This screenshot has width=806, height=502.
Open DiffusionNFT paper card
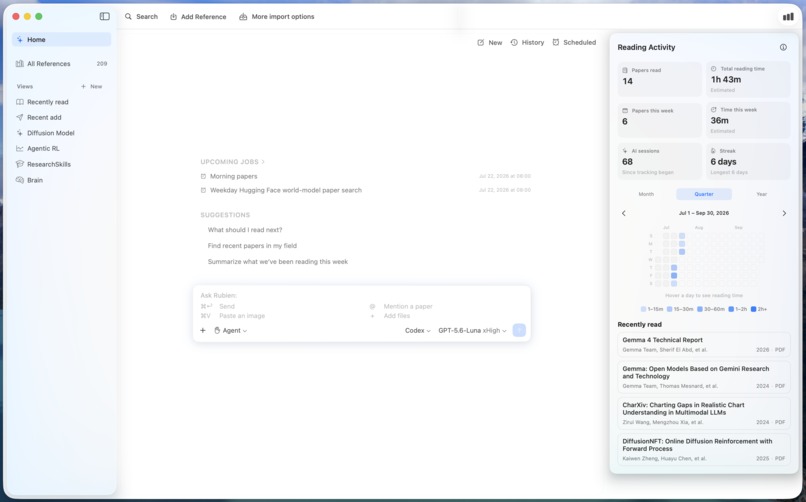pyautogui.click(x=704, y=449)
